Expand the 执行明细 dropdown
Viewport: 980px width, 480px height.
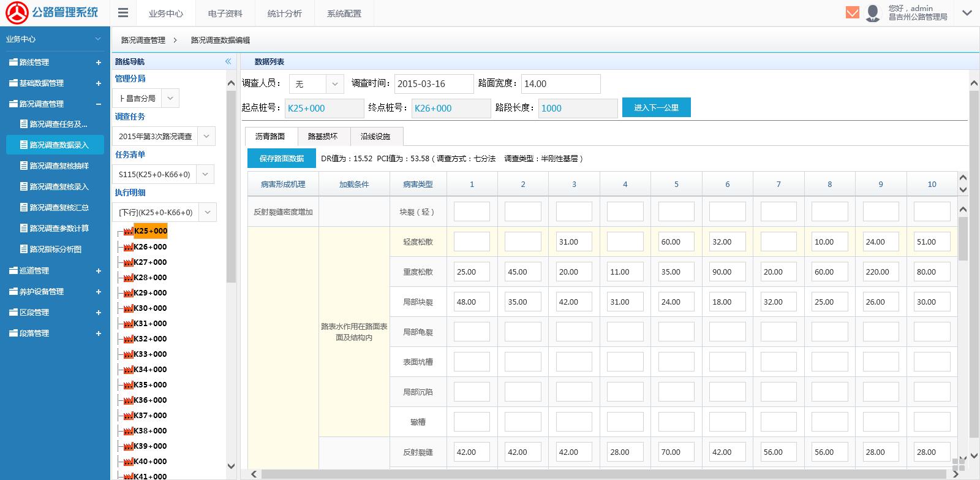(x=207, y=212)
